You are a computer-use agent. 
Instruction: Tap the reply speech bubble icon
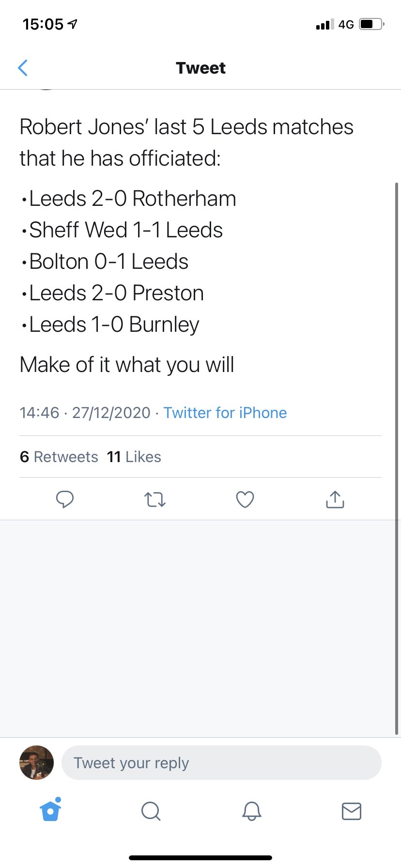[65, 499]
